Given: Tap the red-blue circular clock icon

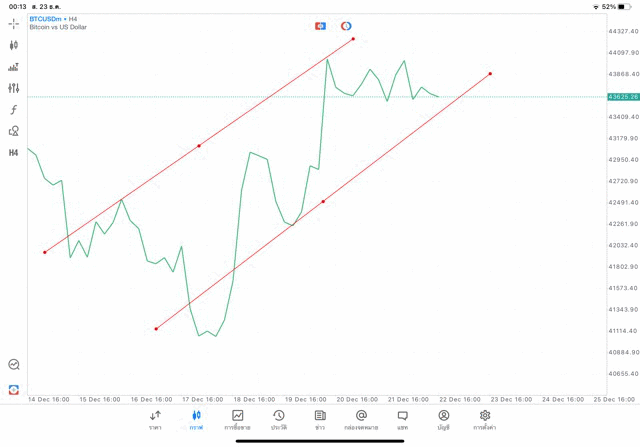Looking at the screenshot, I should point(346,26).
